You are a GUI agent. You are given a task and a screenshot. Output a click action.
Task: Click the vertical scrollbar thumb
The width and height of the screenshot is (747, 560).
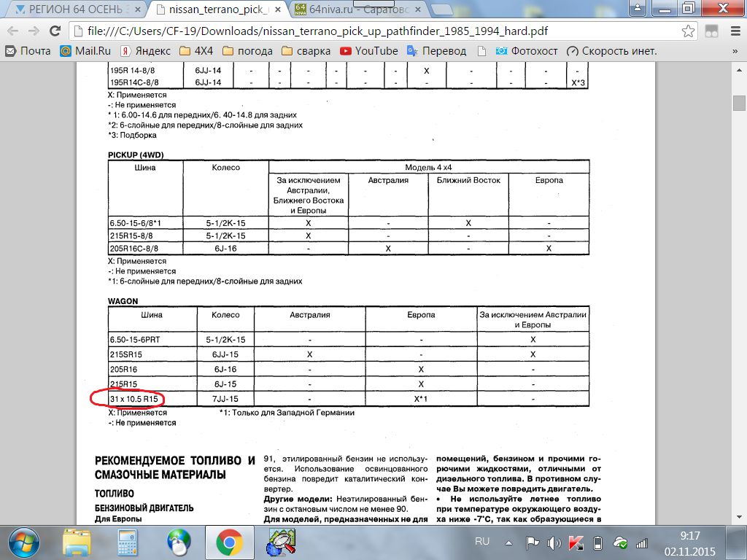(739, 101)
